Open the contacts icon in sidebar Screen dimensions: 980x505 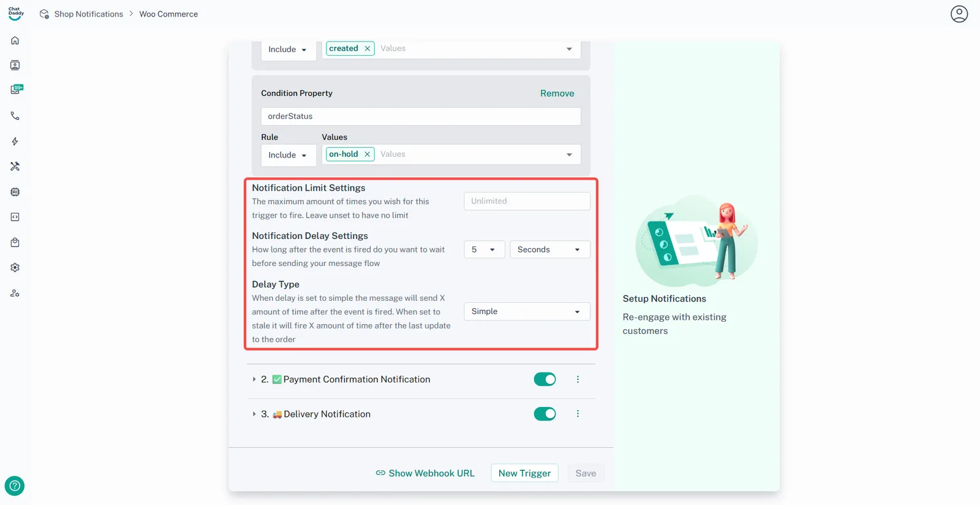click(x=15, y=66)
